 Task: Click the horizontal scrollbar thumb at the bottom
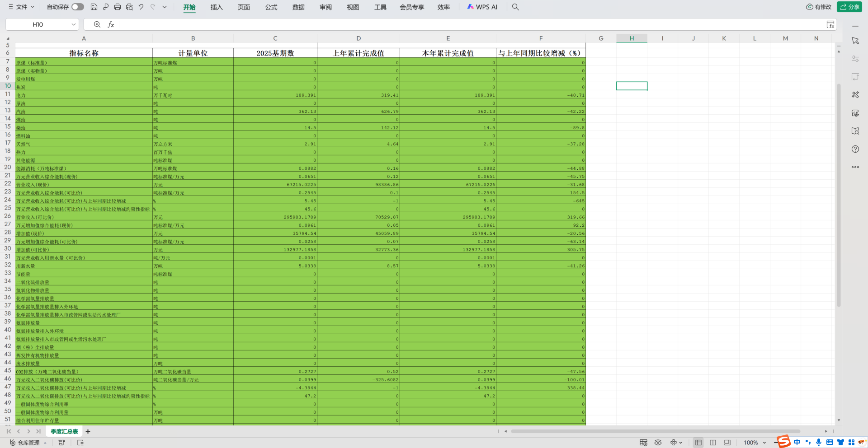[x=656, y=431]
